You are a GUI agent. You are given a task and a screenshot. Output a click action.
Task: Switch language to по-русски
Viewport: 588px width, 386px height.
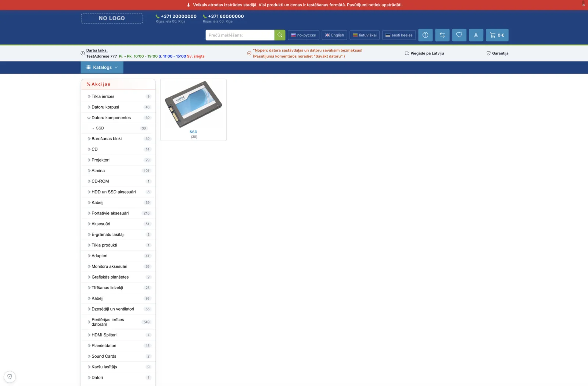coord(304,35)
